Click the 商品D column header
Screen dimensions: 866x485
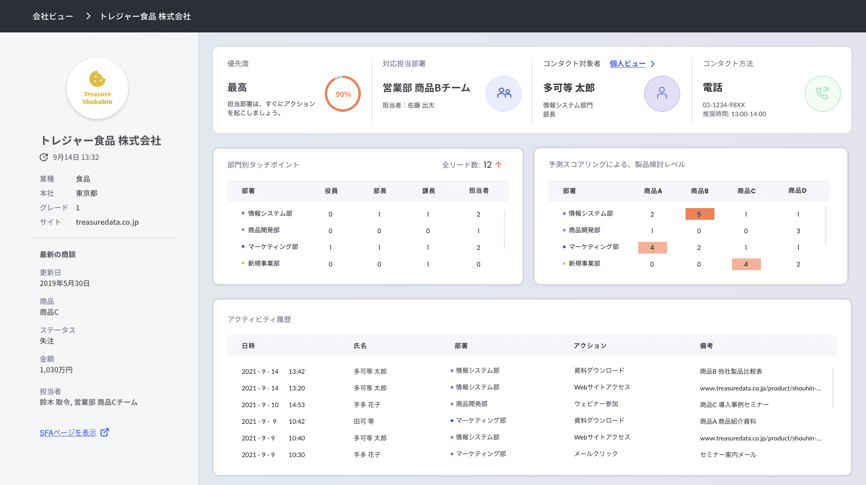798,191
